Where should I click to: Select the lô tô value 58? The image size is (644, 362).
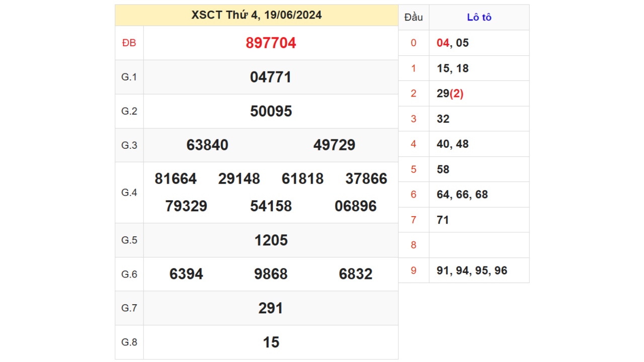[x=443, y=169]
